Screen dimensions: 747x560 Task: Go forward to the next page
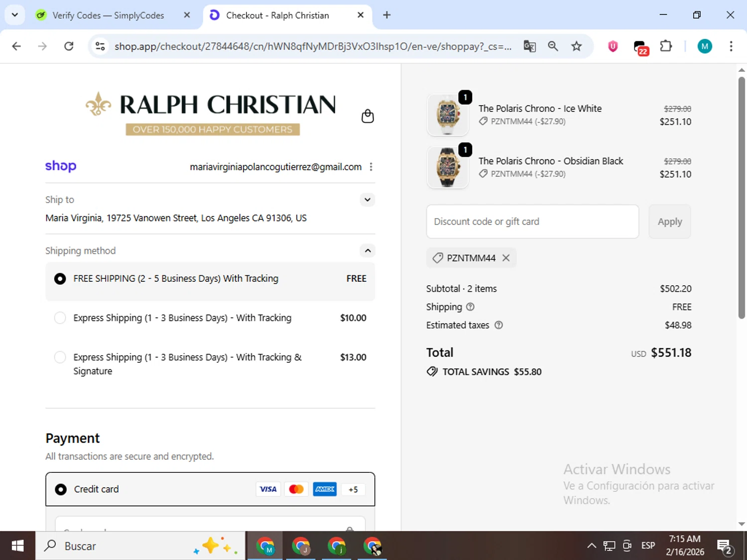coord(42,46)
